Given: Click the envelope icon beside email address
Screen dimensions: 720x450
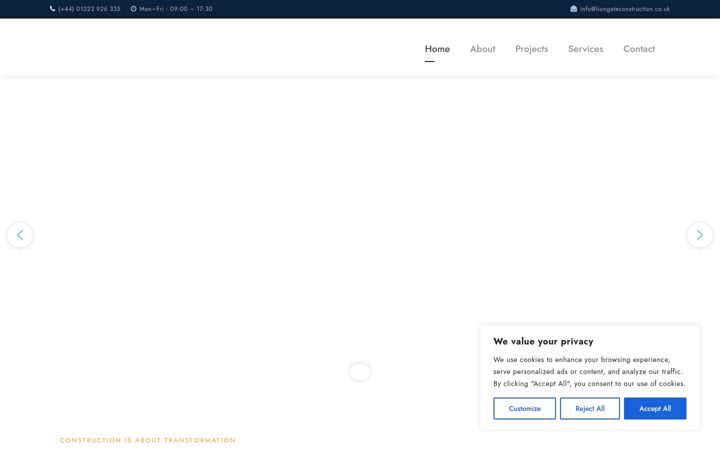Looking at the screenshot, I should tap(574, 9).
